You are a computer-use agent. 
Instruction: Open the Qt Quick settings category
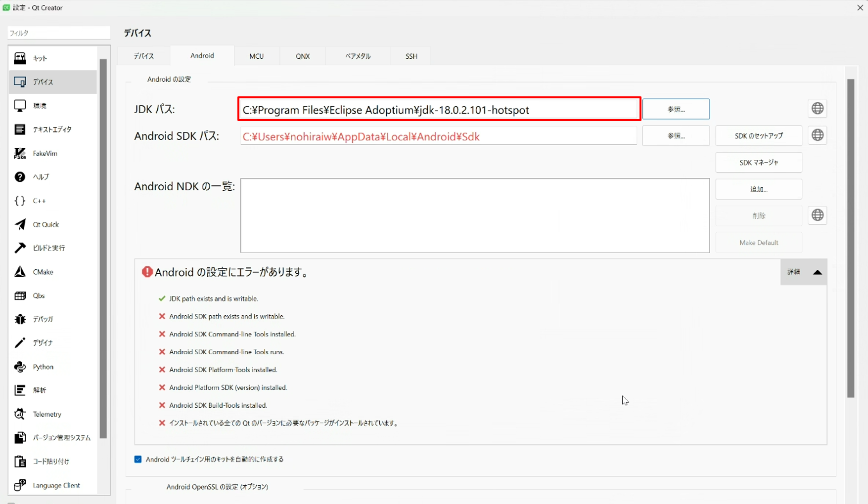46,224
